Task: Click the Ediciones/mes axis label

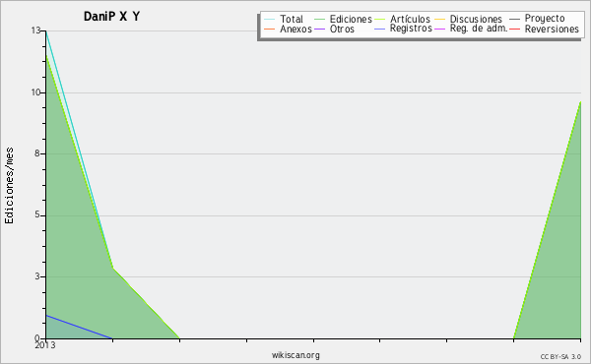Action: pyautogui.click(x=9, y=186)
